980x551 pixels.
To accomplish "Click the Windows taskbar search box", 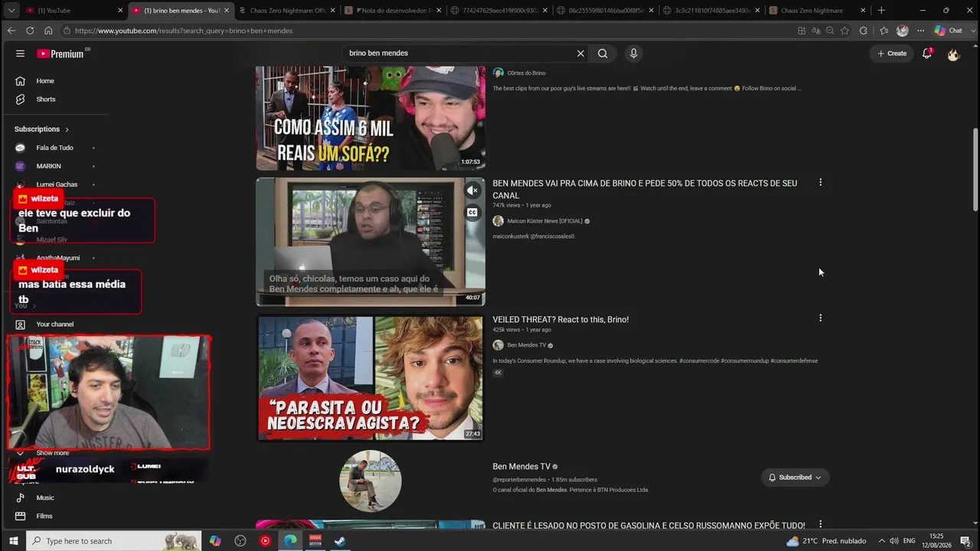I will pos(115,541).
